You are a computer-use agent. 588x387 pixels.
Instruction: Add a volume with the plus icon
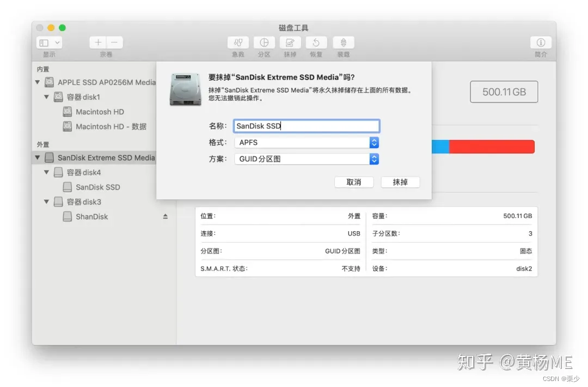(x=97, y=42)
